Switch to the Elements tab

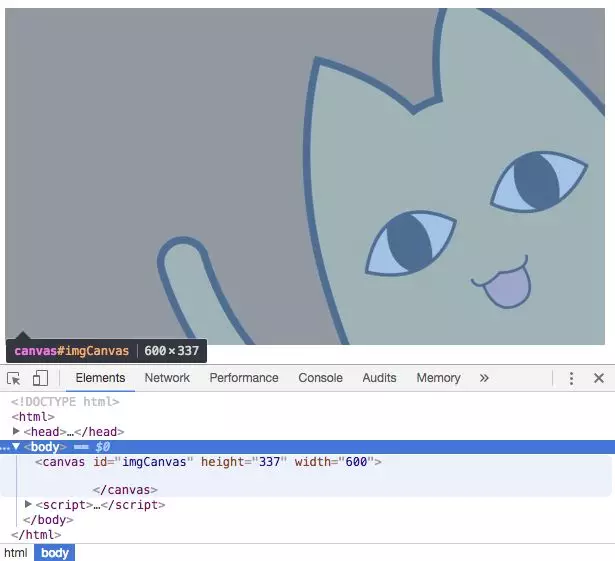point(100,378)
